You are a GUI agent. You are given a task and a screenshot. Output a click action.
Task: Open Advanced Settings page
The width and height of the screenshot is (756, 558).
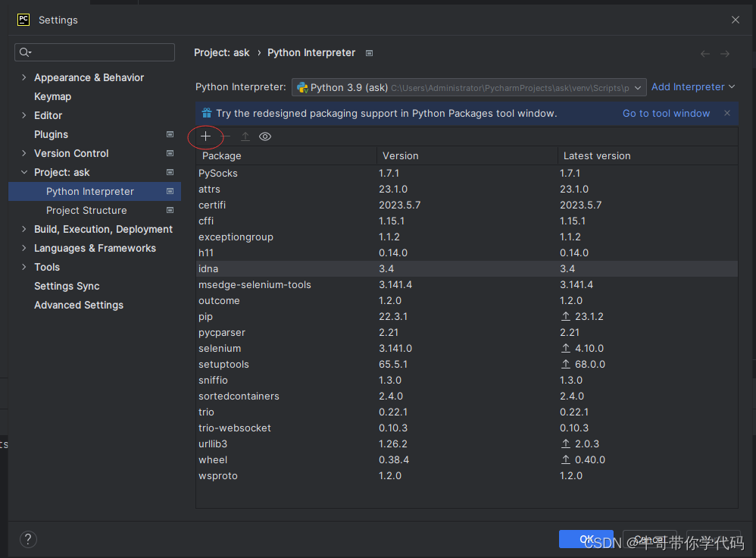coord(79,305)
